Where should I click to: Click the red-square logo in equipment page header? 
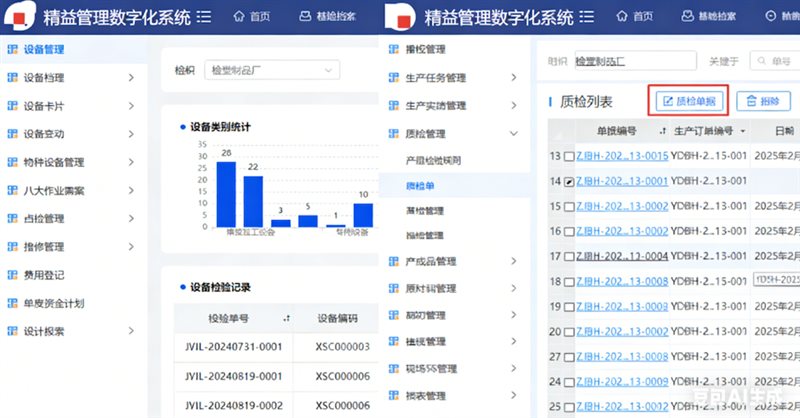(x=19, y=18)
